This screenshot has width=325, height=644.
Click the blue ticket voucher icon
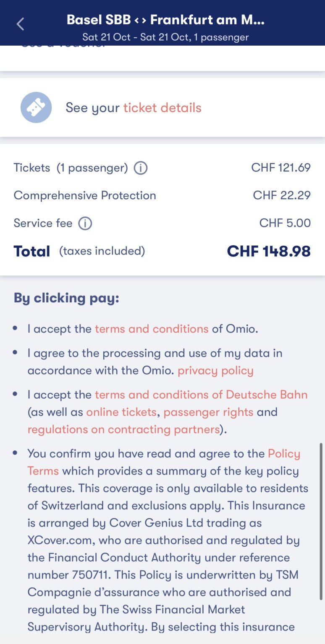click(36, 108)
